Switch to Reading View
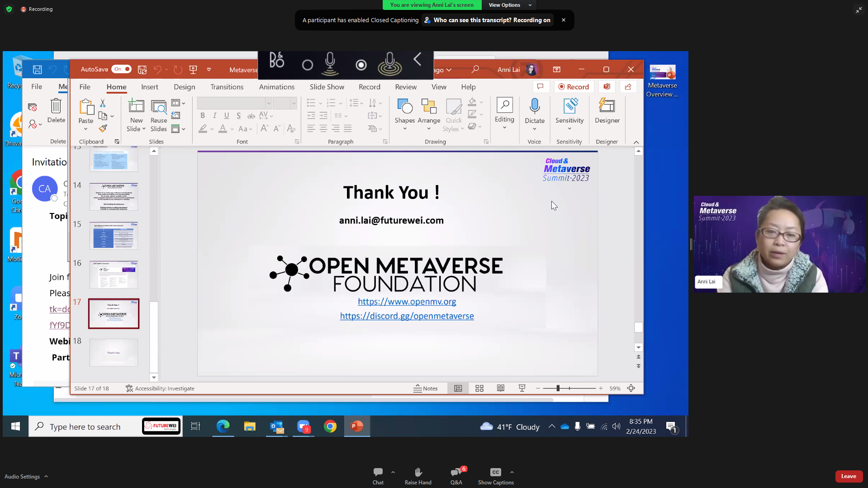The height and width of the screenshot is (488, 868). pos(501,389)
